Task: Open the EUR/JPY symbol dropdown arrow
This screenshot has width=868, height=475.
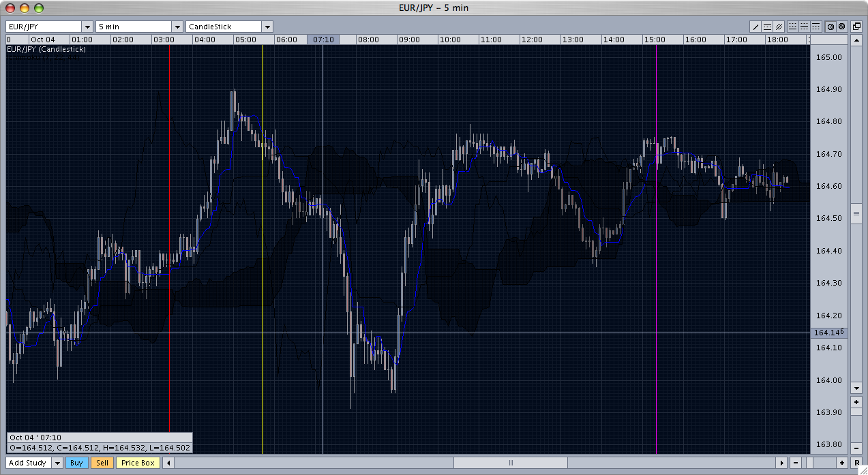Action: [87, 27]
